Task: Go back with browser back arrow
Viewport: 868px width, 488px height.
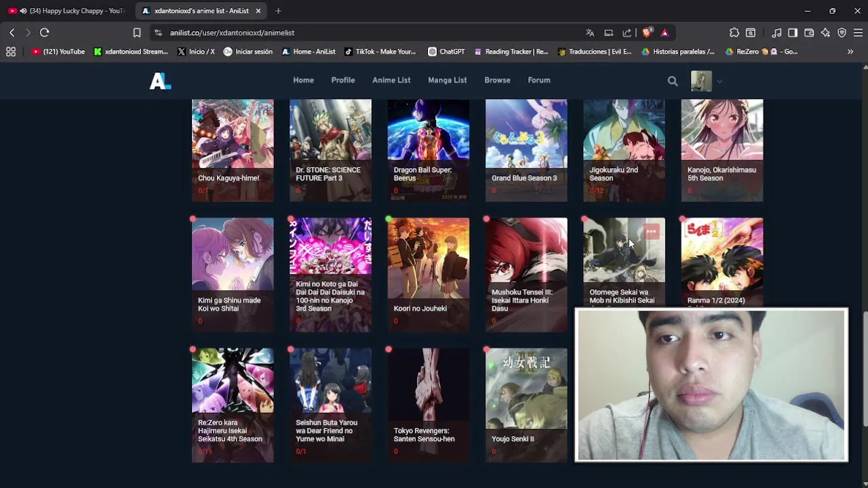Action: click(x=12, y=33)
